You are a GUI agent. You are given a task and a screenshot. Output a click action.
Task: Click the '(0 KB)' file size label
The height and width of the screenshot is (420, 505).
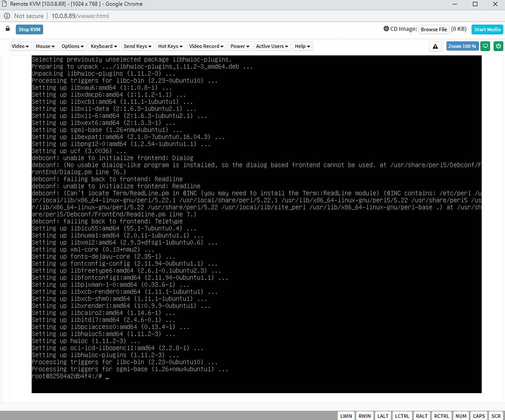[458, 29]
